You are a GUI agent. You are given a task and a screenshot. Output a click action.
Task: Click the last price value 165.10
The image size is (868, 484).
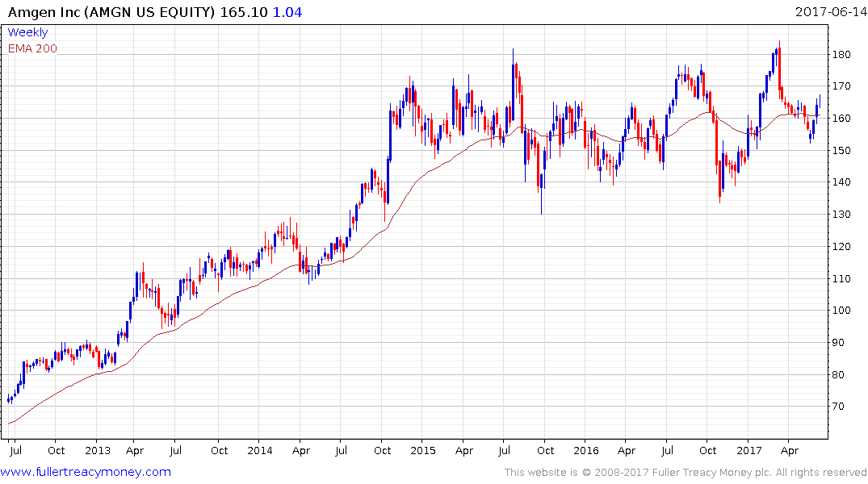tap(244, 12)
